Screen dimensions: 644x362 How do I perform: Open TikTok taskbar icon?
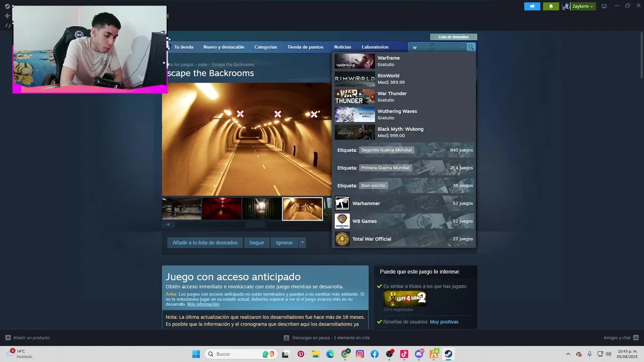[404, 354]
